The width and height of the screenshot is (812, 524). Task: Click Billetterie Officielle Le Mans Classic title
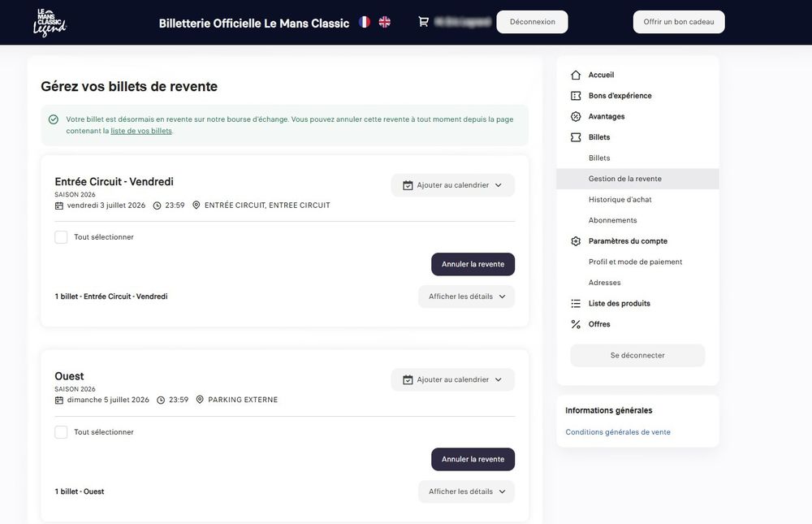click(253, 24)
